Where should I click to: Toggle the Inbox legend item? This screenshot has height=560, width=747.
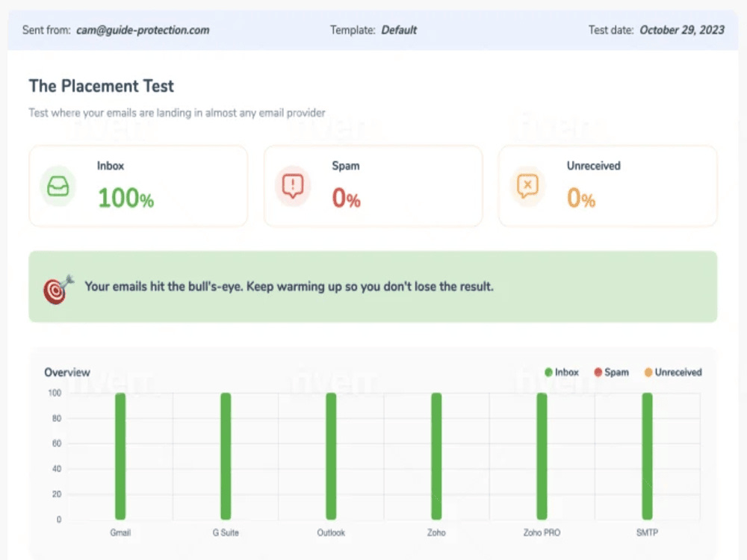coord(561,373)
